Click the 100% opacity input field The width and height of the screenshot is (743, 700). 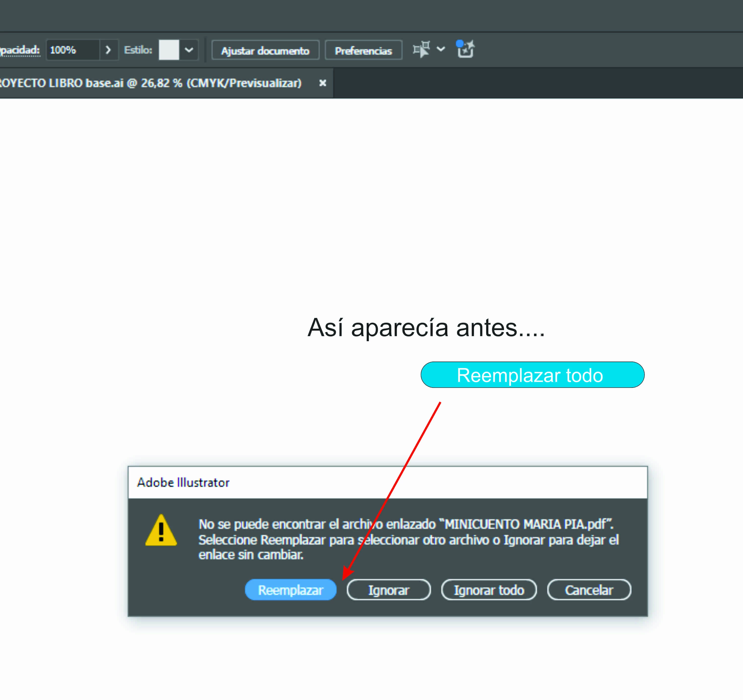(73, 50)
